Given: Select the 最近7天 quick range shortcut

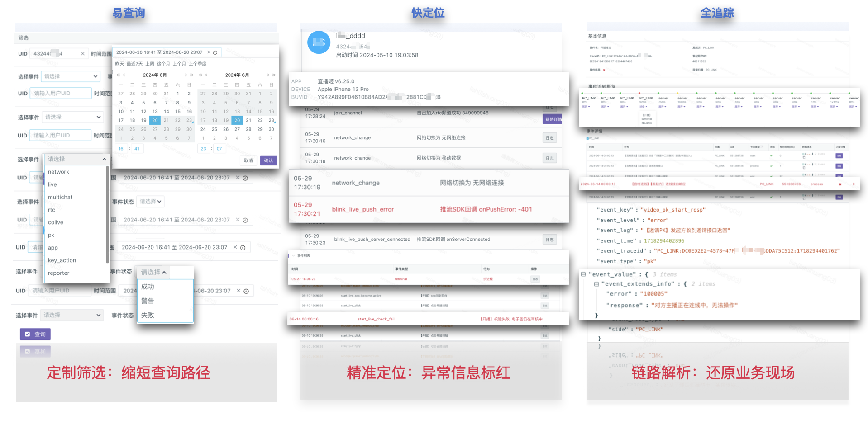Looking at the screenshot, I should pos(134,64).
